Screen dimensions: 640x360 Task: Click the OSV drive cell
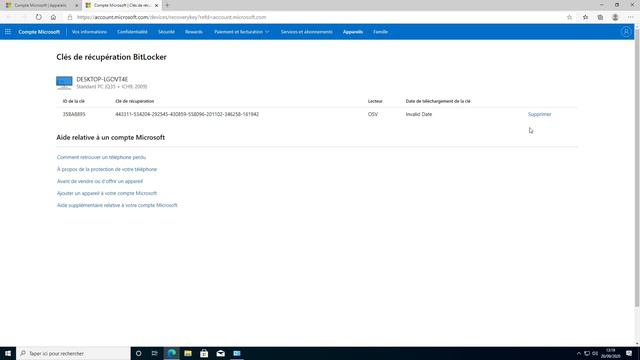(x=373, y=114)
